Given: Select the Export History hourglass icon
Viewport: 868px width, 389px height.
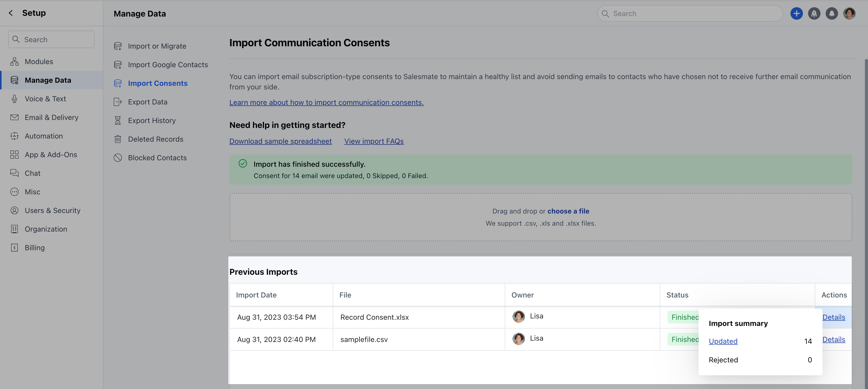Looking at the screenshot, I should point(118,120).
